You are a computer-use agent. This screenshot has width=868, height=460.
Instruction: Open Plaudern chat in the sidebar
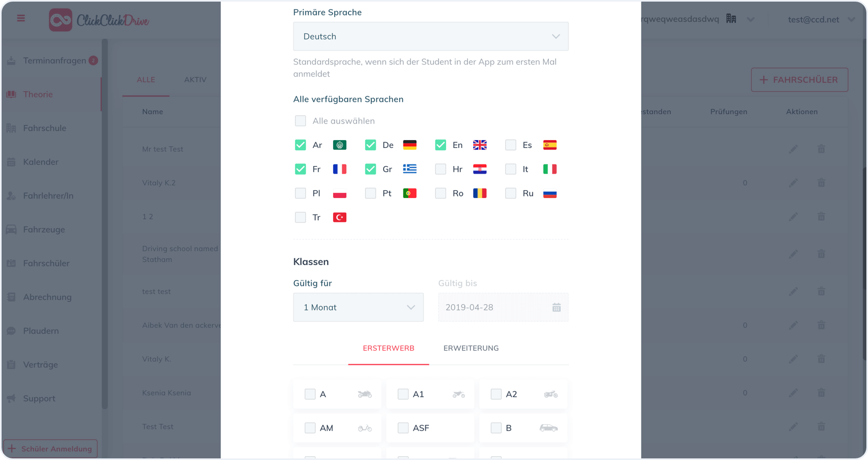40,331
